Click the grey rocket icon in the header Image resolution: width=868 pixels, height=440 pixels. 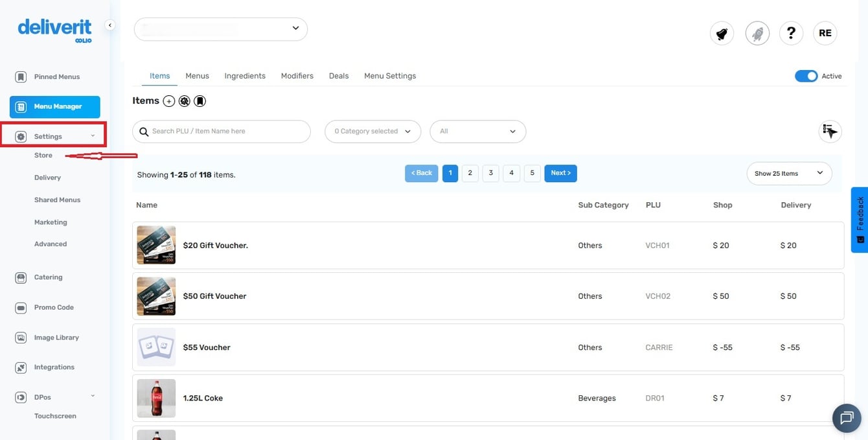(x=757, y=33)
